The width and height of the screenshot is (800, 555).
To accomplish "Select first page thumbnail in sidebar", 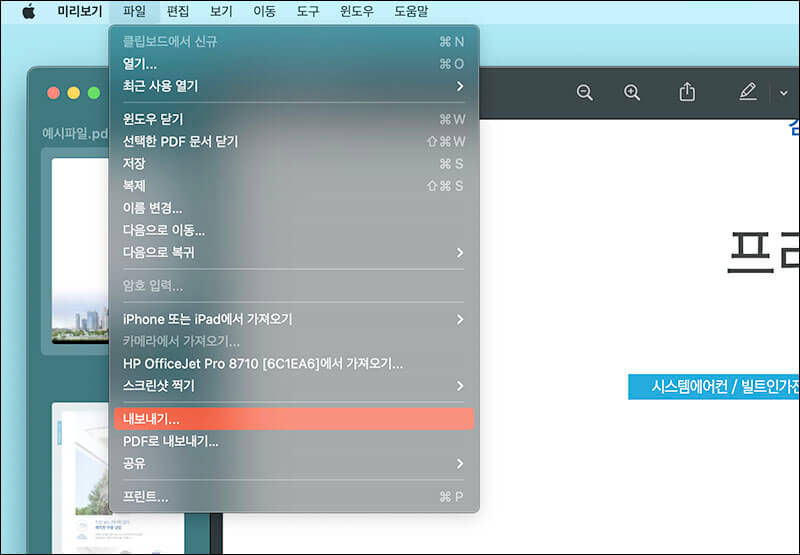I will pyautogui.click(x=80, y=250).
